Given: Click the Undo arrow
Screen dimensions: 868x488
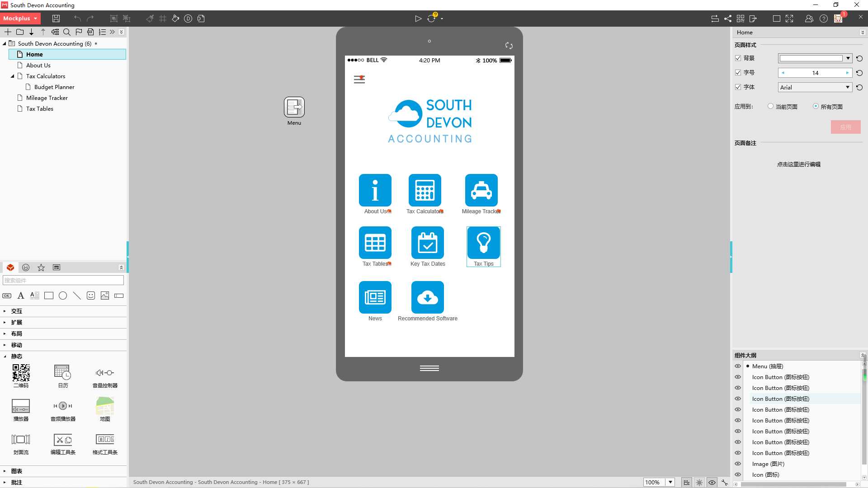Looking at the screenshot, I should tap(77, 19).
